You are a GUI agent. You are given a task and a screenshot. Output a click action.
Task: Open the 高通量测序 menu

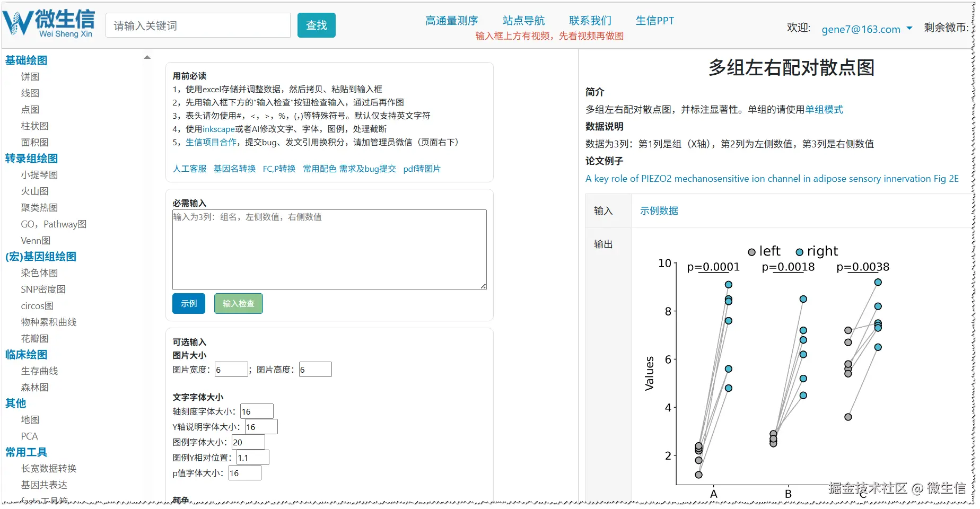coord(452,21)
